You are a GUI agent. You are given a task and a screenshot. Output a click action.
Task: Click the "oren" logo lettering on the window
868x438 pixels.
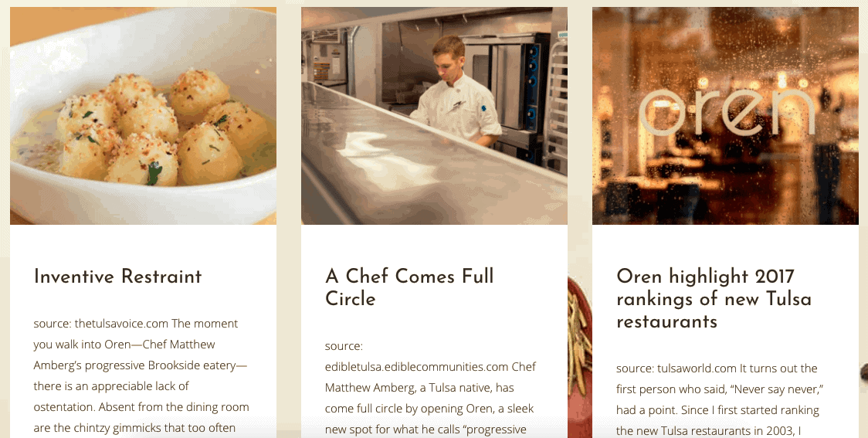[727, 113]
